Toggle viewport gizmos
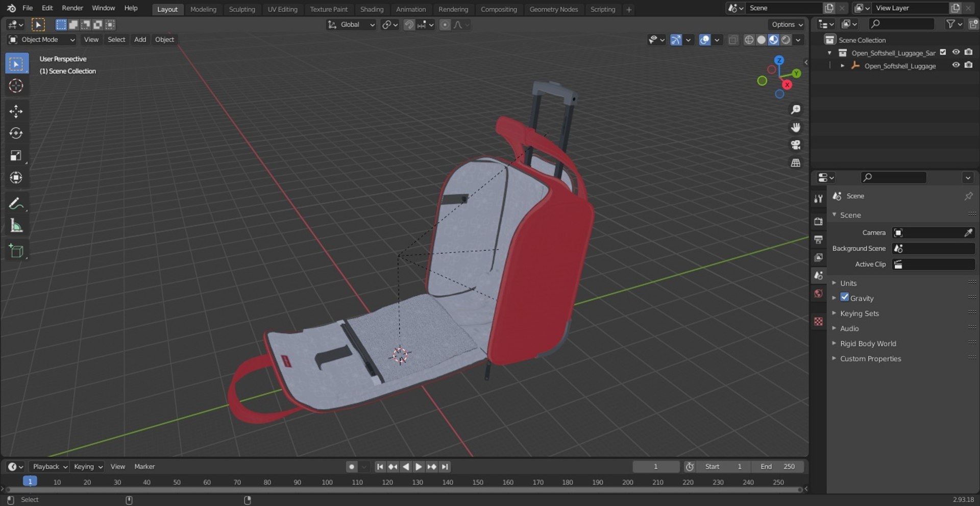This screenshot has width=980, height=506. pyautogui.click(x=676, y=40)
